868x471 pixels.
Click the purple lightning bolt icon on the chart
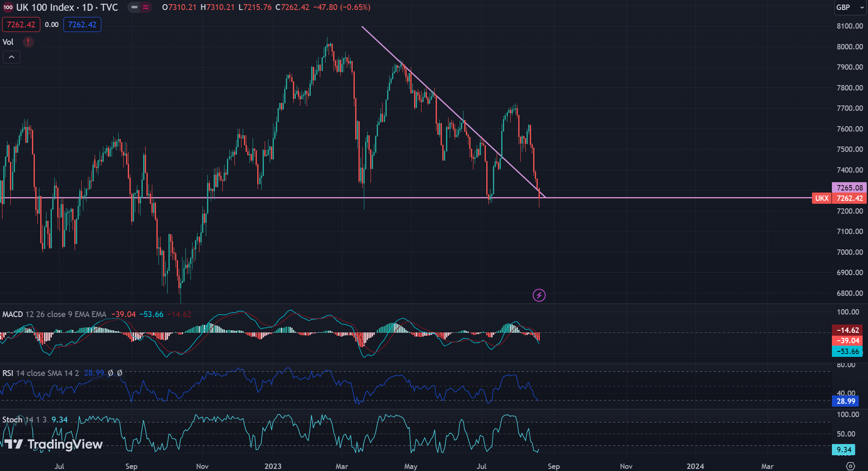click(x=539, y=295)
